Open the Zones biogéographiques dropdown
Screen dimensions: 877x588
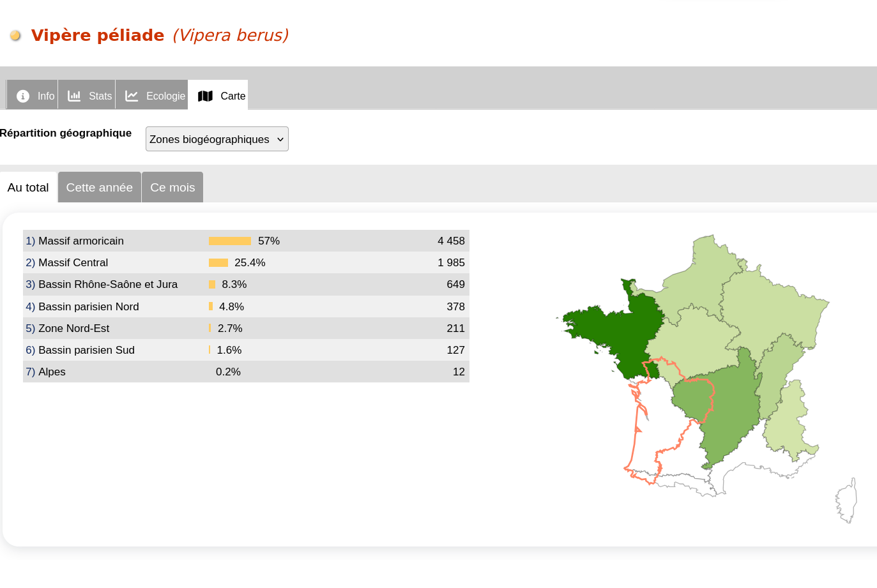pyautogui.click(x=217, y=139)
